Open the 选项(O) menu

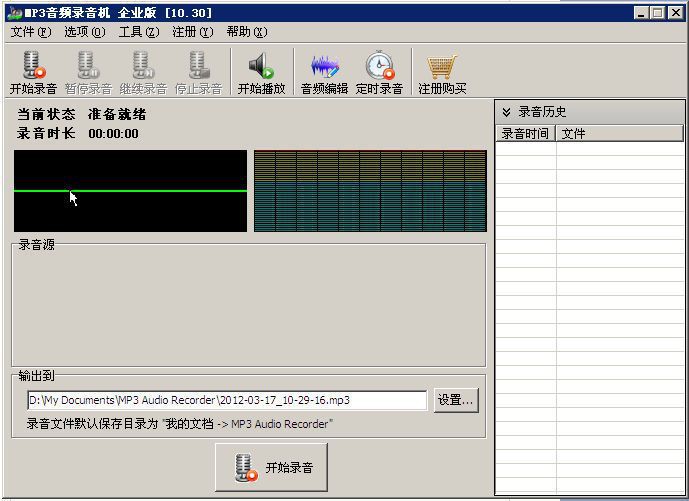(85, 32)
